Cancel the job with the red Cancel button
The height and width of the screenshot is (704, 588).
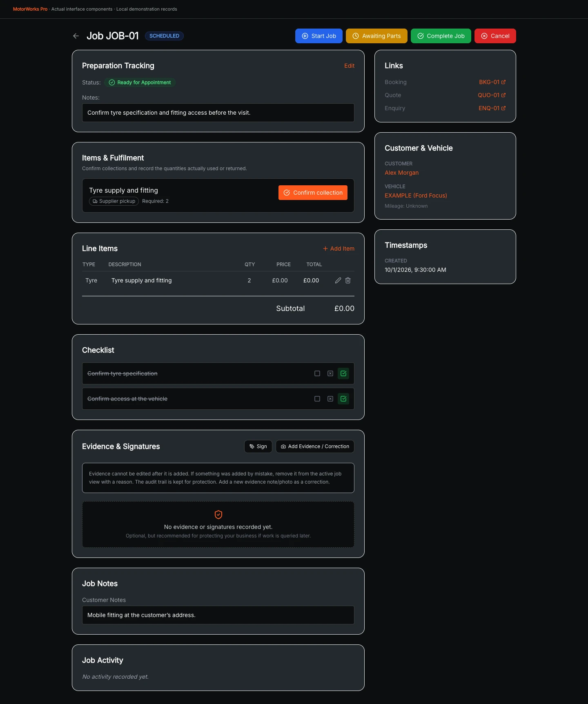495,36
